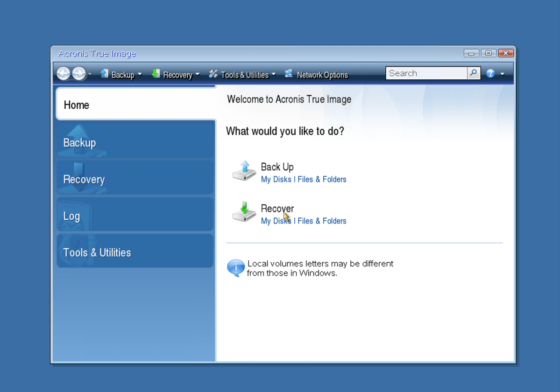Click the green Recovery toolbar icon
This screenshot has height=392, width=560.
tap(156, 73)
